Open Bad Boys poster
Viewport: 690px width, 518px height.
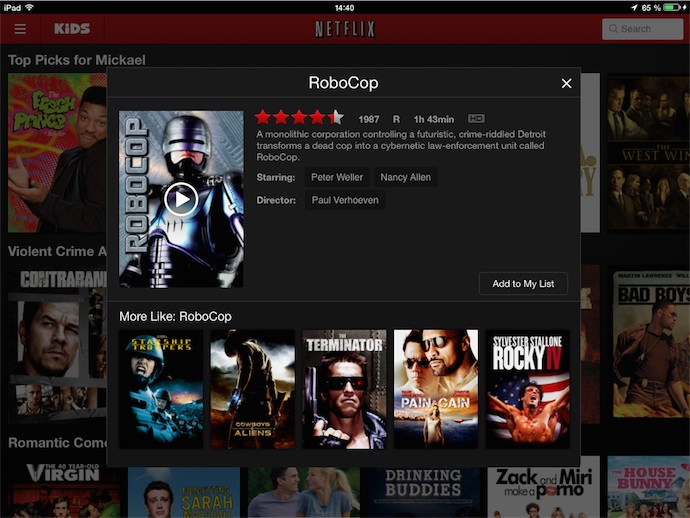[x=649, y=345]
